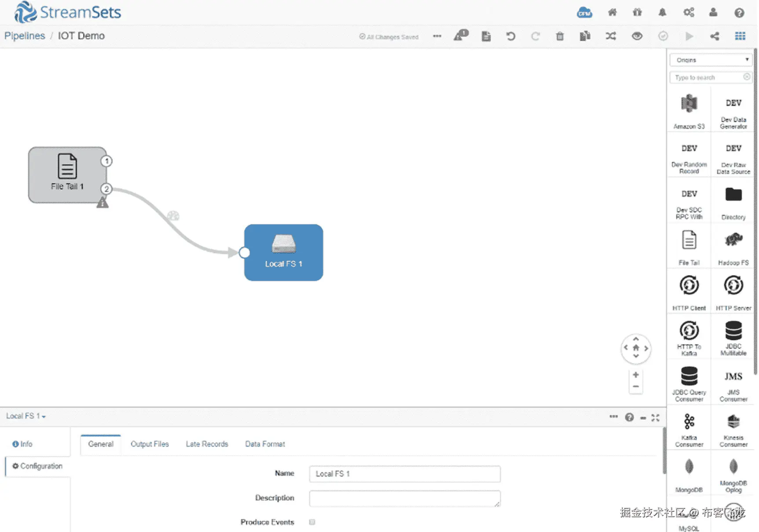759x532 pixels.
Task: Open pipeline preview with eye icon
Action: [x=637, y=36]
